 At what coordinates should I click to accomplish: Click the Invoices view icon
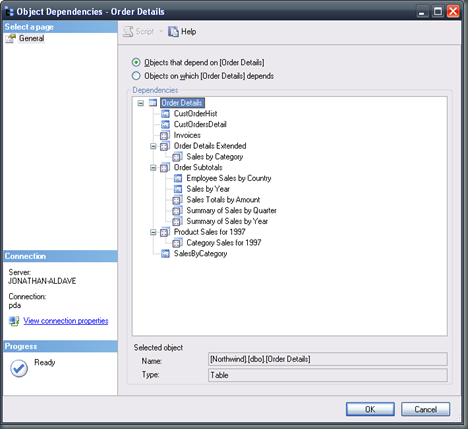tap(165, 135)
